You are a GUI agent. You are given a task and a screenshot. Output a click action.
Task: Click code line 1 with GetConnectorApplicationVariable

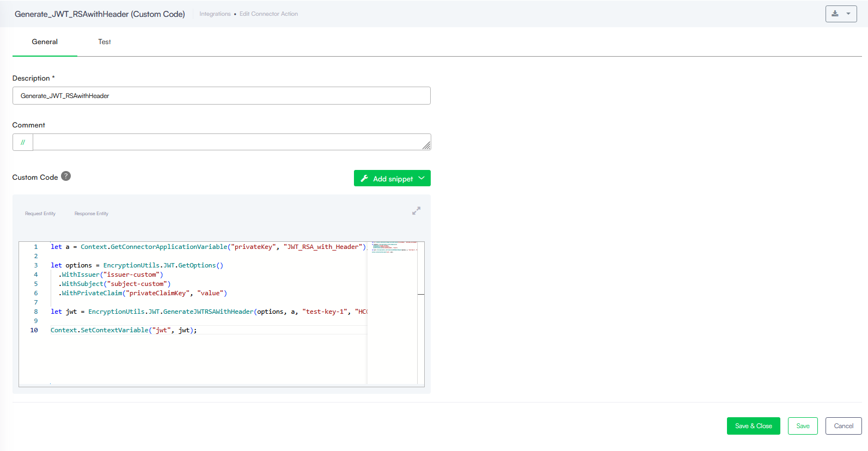tap(209, 247)
